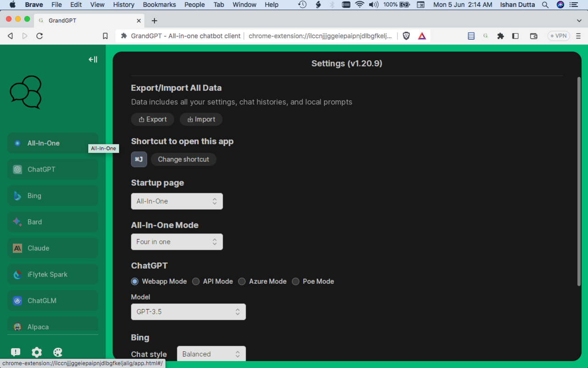The image size is (588, 368).
Task: Click the Export button
Action: click(x=153, y=119)
